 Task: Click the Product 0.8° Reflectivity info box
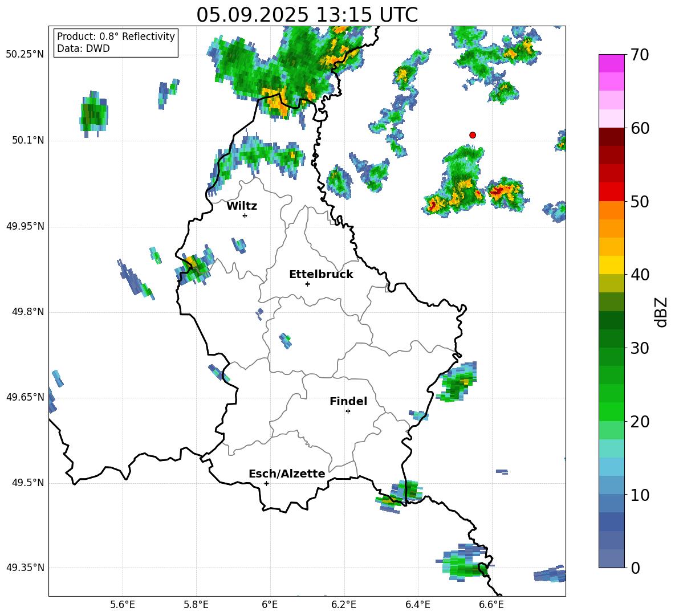pyautogui.click(x=116, y=43)
